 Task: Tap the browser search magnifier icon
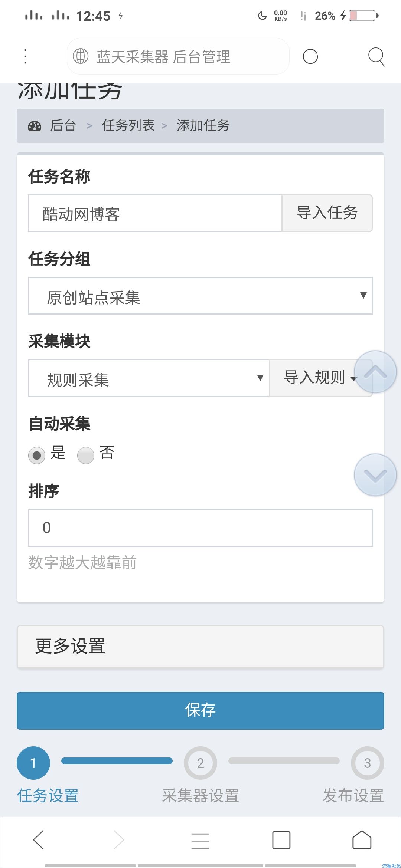pos(376,57)
